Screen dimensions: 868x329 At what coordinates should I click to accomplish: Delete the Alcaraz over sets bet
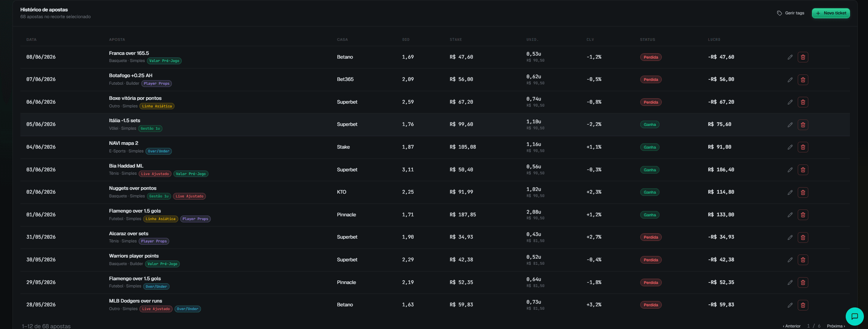[803, 237]
